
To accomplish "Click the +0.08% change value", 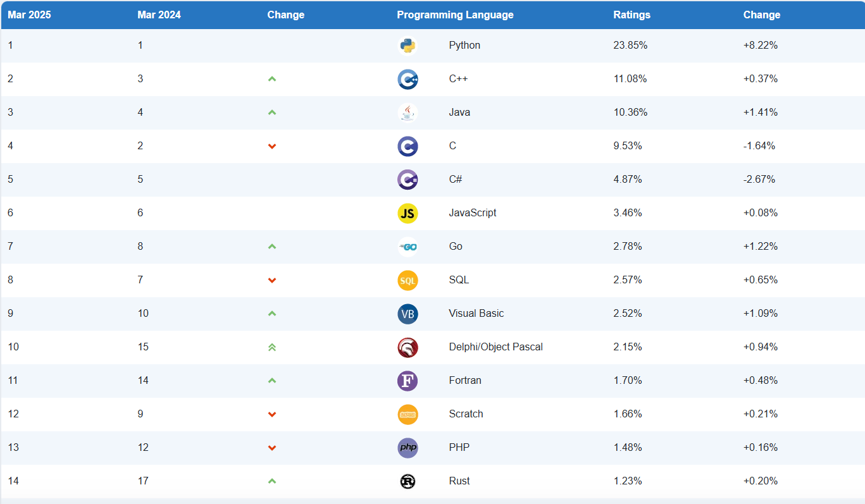I will [761, 213].
